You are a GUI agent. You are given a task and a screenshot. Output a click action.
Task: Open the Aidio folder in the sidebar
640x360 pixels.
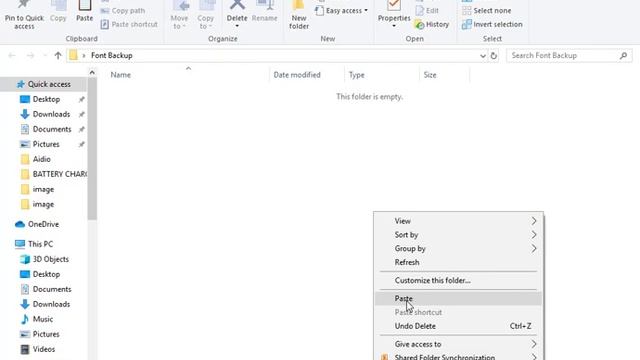41,159
